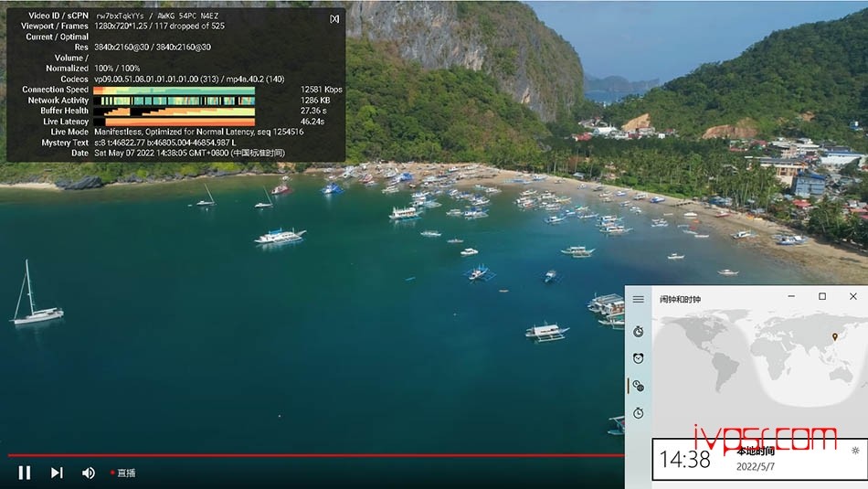Click the red video progress bar
The image size is (868, 489).
point(316,455)
